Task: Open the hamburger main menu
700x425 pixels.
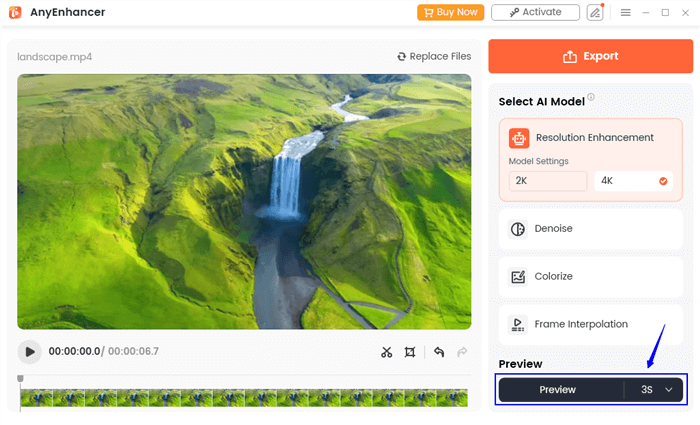Action: coord(625,12)
